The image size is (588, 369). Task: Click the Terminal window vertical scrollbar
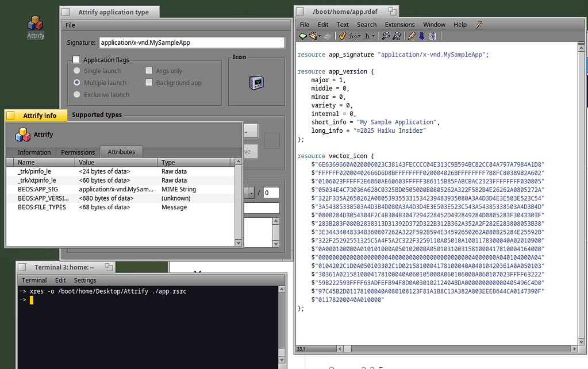click(x=282, y=322)
